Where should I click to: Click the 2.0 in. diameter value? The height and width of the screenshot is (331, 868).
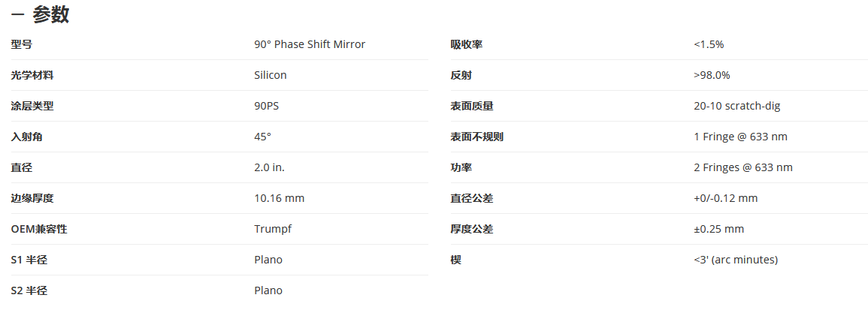click(269, 167)
